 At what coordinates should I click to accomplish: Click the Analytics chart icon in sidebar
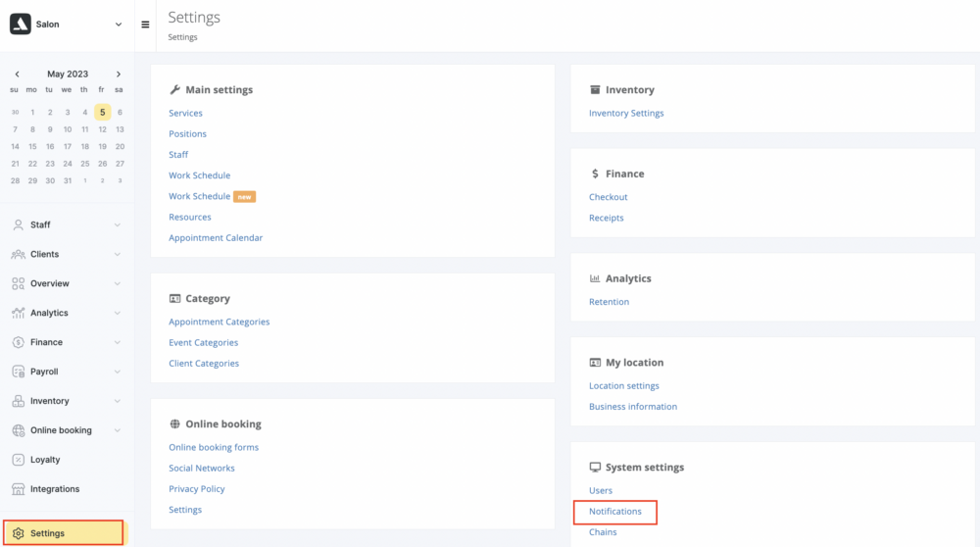[x=18, y=313]
